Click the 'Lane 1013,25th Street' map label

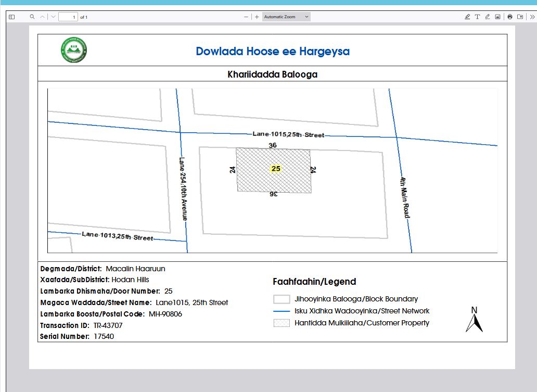click(118, 236)
